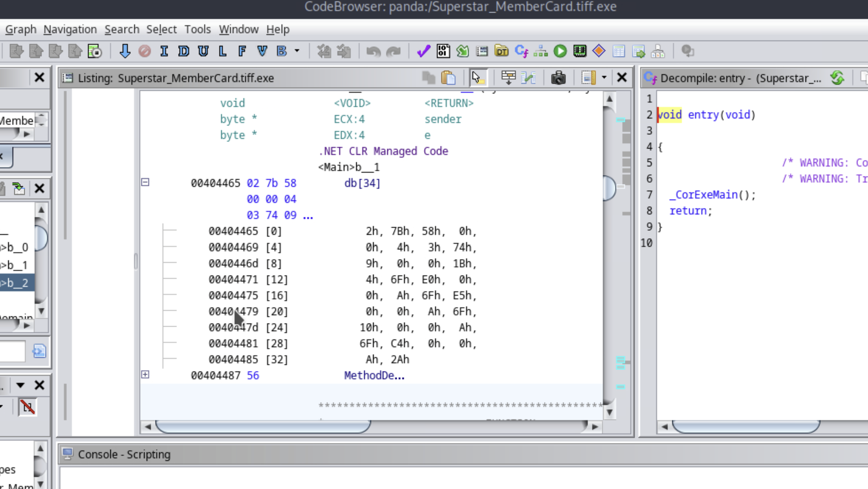Click the orange diamond toolbar icon
This screenshot has height=489, width=868.
click(599, 51)
